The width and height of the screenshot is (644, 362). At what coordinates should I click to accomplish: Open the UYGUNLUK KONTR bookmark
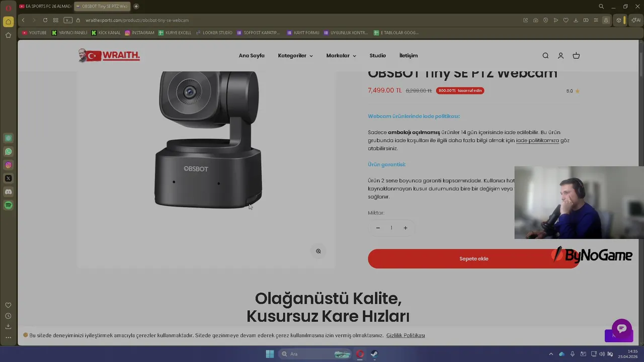point(346,33)
